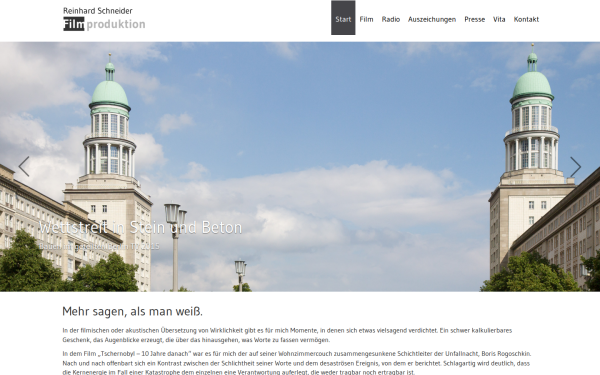Viewport: 600px width, 375px height.
Task: Open the slide title 'Wettstreit in Stein und Beton'
Action: click(140, 227)
